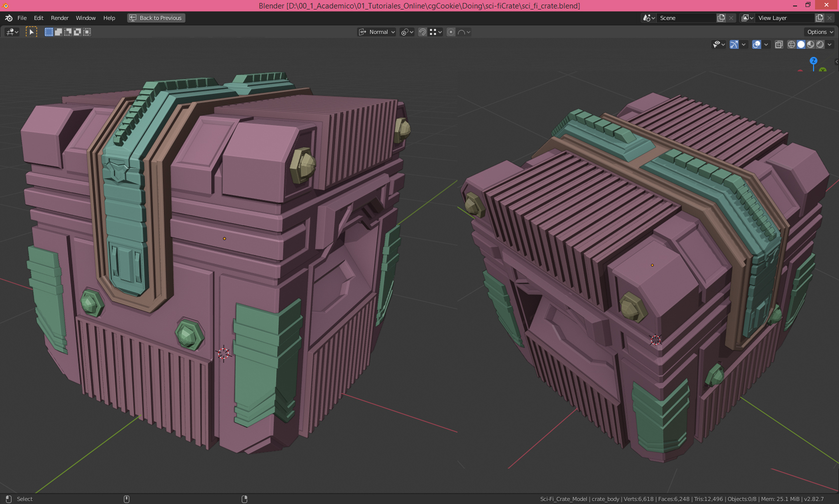Expand the Options dropdown

pyautogui.click(x=820, y=32)
